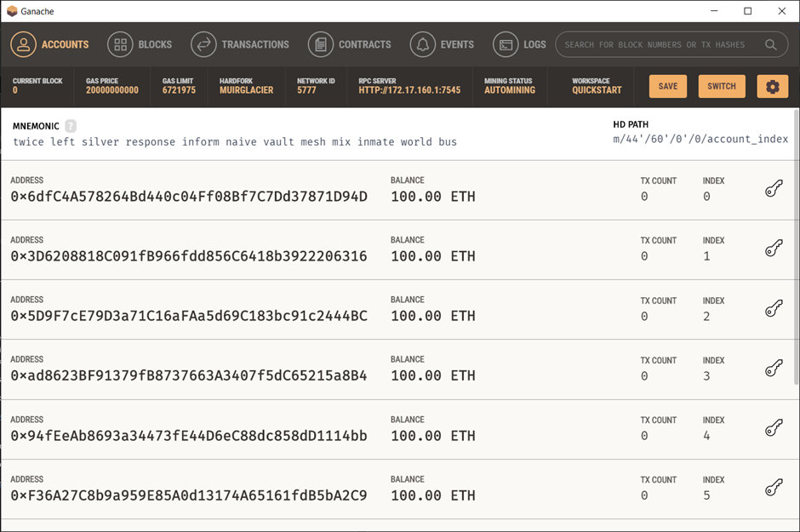
Task: Show private key for account index 1
Action: [x=774, y=248]
